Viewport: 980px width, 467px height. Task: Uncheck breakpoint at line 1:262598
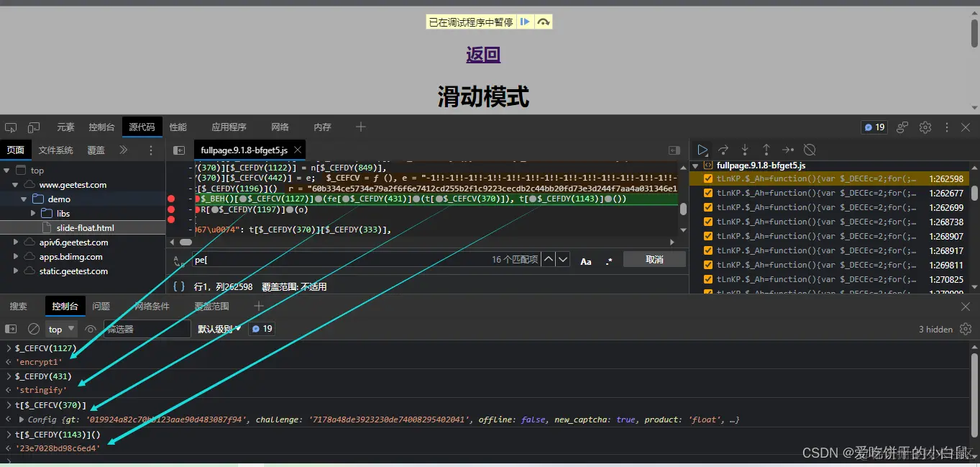[x=708, y=178]
